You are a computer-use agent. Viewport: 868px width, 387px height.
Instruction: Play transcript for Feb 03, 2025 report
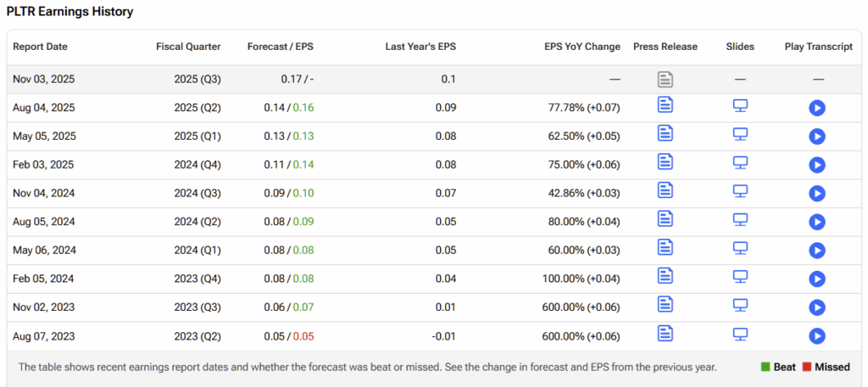pyautogui.click(x=817, y=165)
